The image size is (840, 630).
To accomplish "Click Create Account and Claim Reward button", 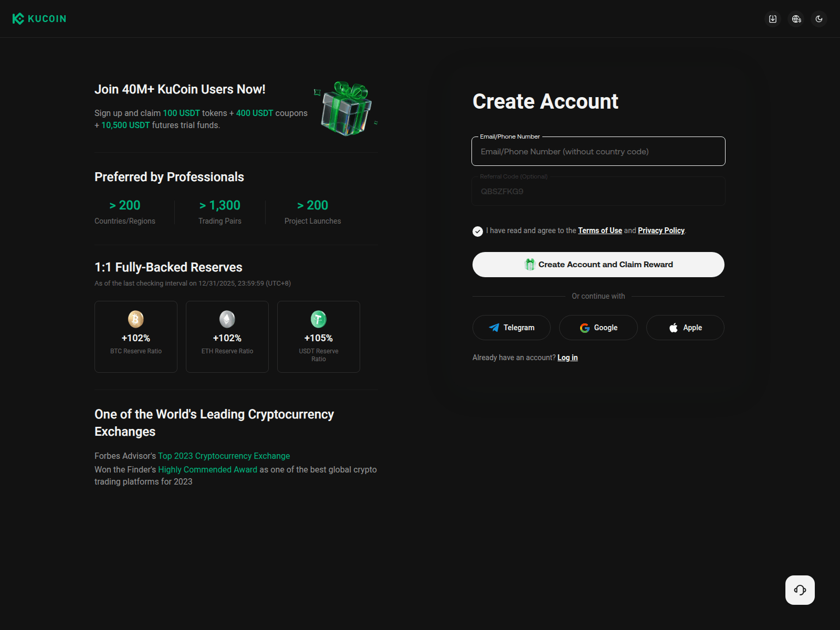I will pyautogui.click(x=598, y=265).
